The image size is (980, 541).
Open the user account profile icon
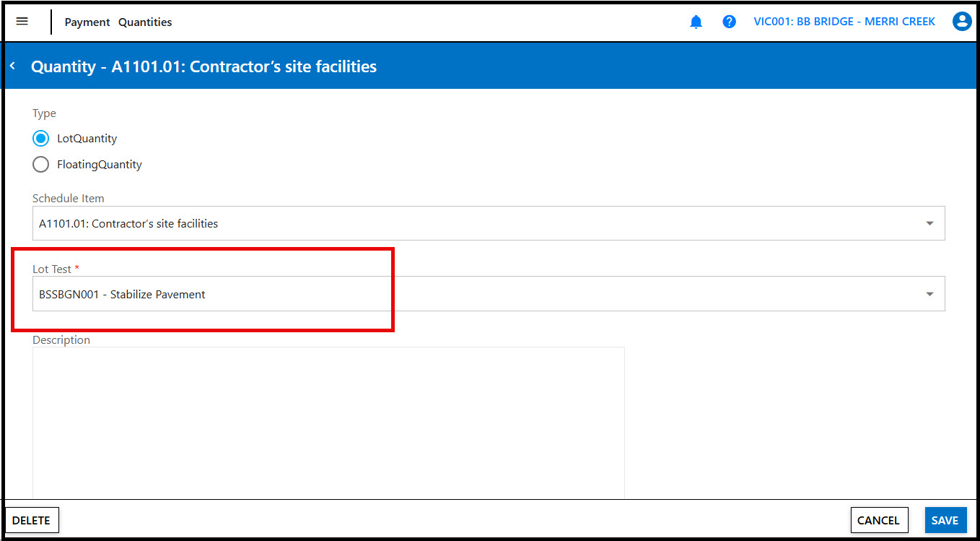tap(961, 22)
